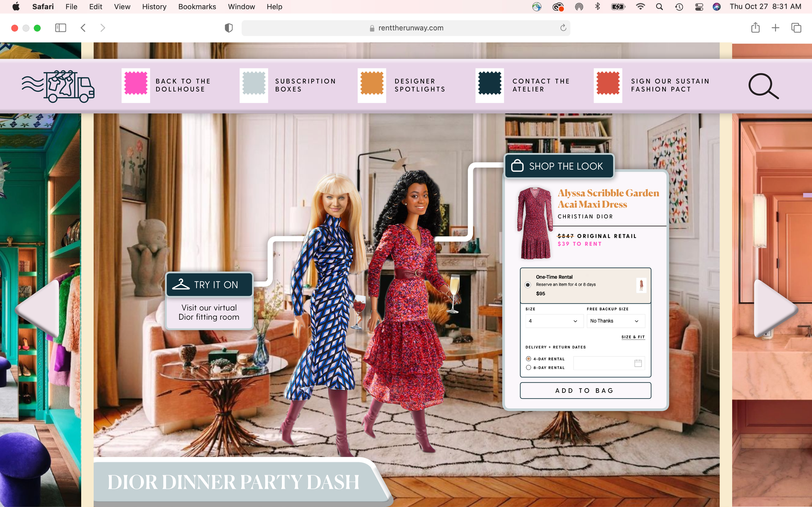
Task: Reload the page in Safari address bar
Action: coord(563,28)
